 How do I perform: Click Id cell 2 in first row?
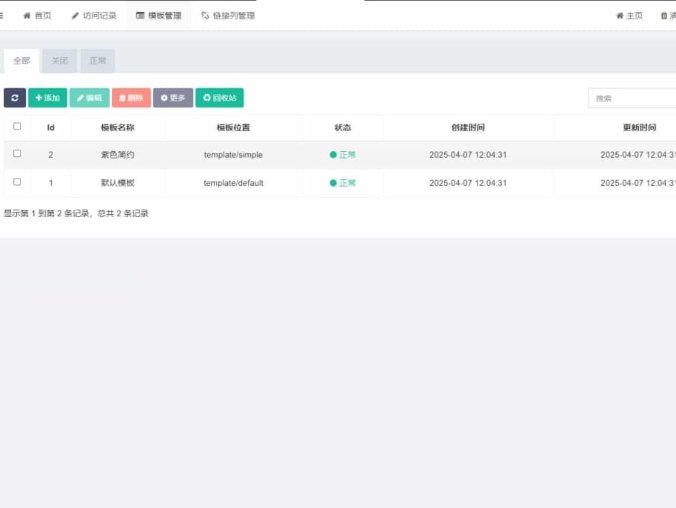(x=50, y=155)
